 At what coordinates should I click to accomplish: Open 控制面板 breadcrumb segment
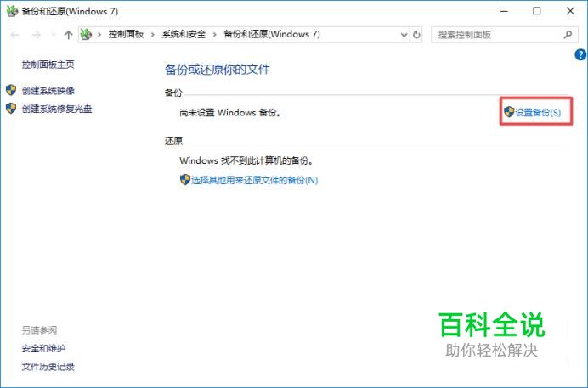126,35
